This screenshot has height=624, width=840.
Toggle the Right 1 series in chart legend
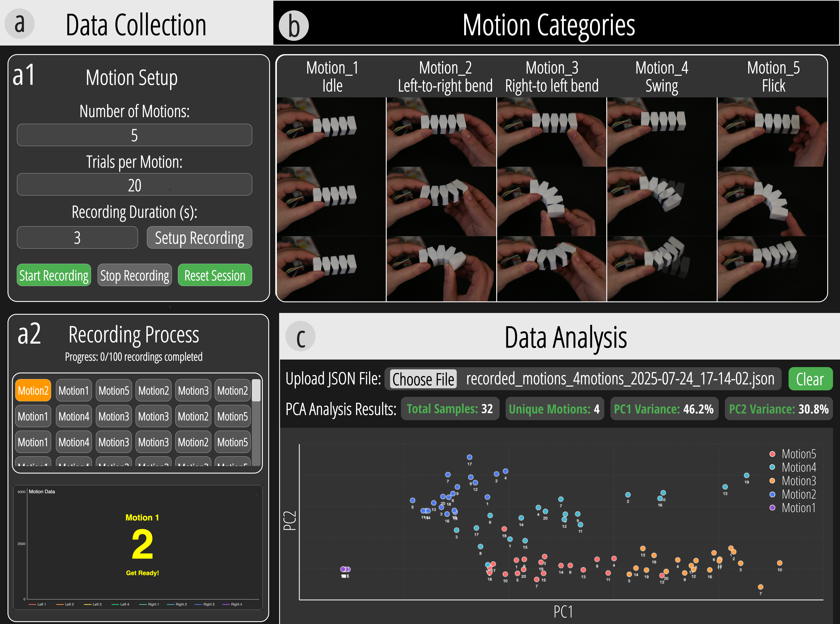coord(149,604)
